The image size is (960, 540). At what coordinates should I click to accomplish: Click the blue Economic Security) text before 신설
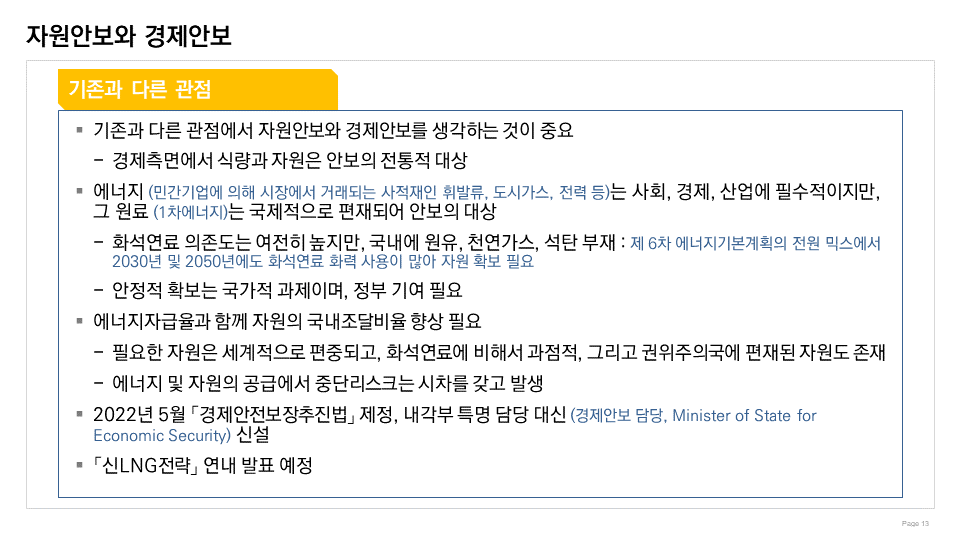tap(162, 436)
